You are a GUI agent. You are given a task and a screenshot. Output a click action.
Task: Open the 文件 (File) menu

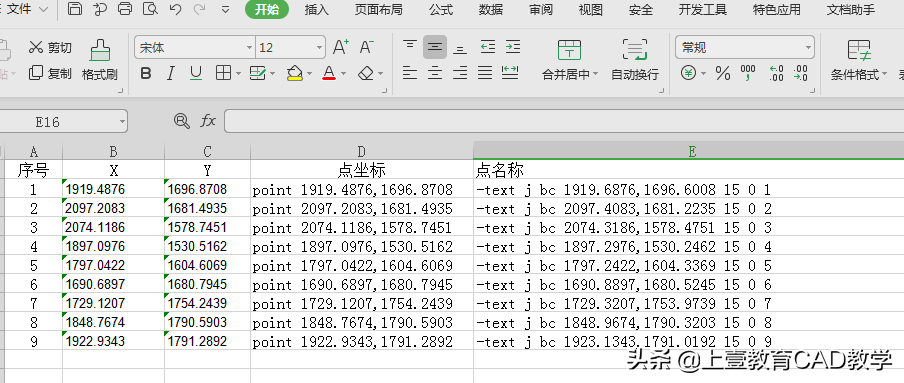point(20,9)
